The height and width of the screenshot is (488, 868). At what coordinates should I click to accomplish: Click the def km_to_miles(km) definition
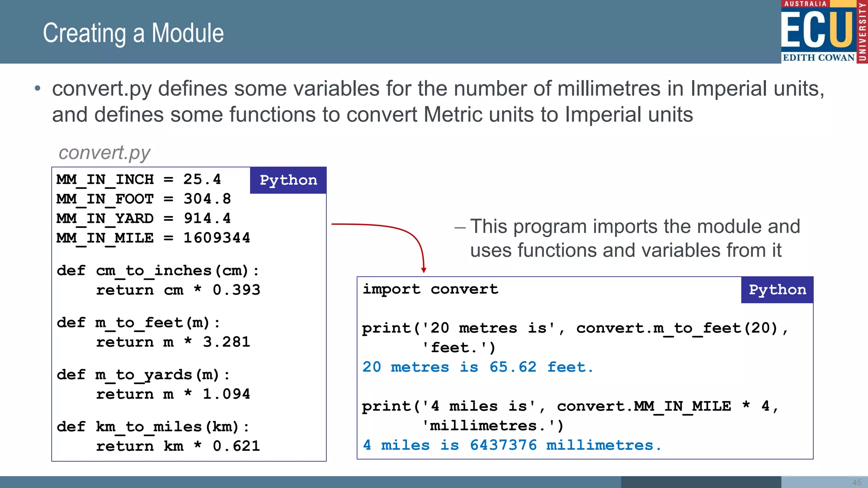coord(153,427)
